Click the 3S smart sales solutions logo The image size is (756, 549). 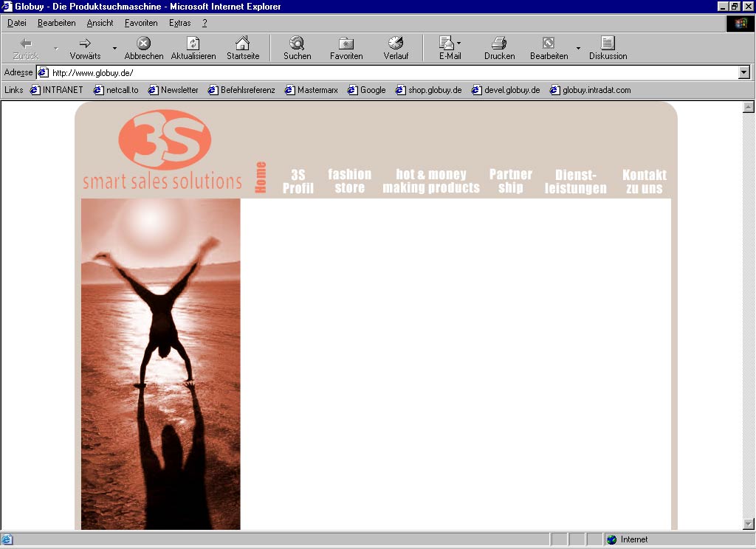tap(162, 151)
